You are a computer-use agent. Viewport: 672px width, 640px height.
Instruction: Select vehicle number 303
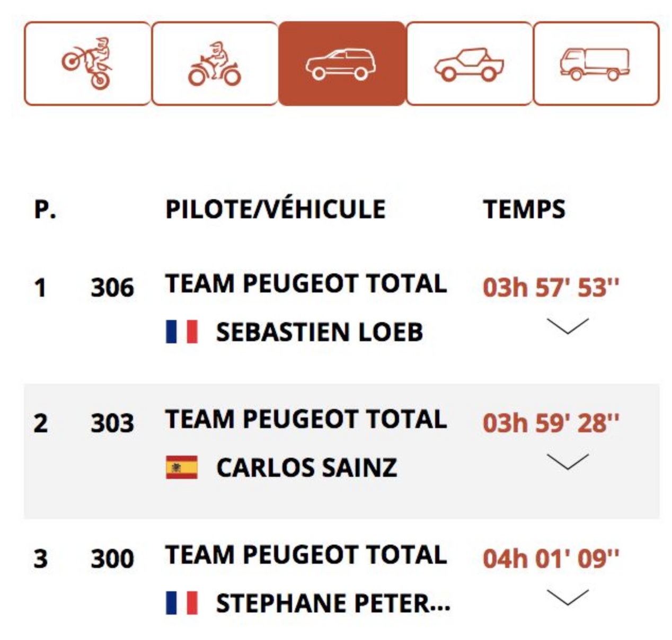112,423
